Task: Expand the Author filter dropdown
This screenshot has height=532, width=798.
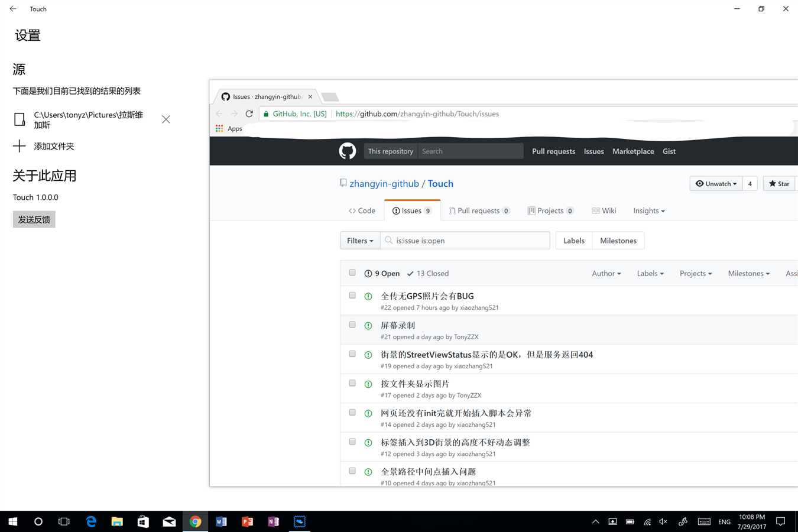Action: [x=606, y=273]
